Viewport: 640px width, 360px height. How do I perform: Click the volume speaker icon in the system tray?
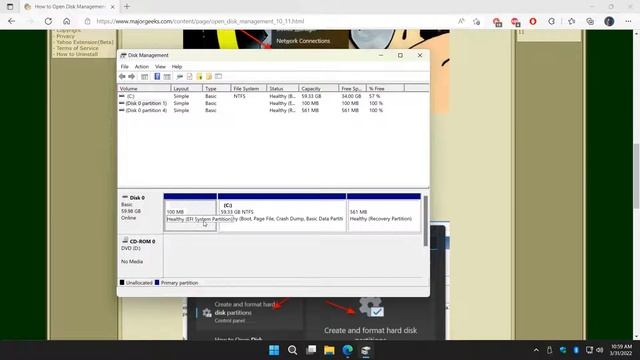[x=599, y=350]
